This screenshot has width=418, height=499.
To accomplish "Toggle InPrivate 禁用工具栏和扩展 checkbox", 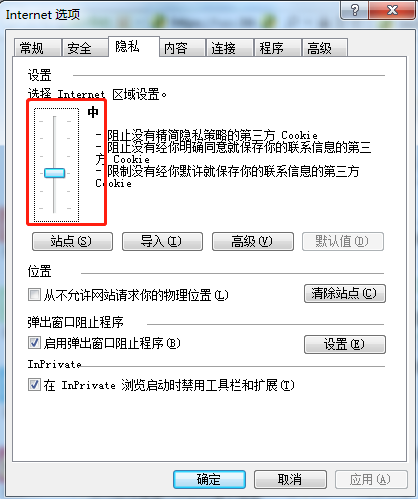I will (34, 385).
